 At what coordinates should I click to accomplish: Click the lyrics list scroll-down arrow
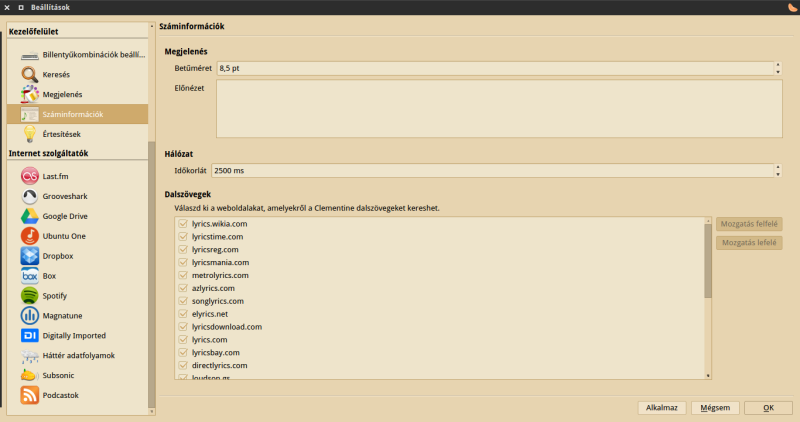click(708, 376)
